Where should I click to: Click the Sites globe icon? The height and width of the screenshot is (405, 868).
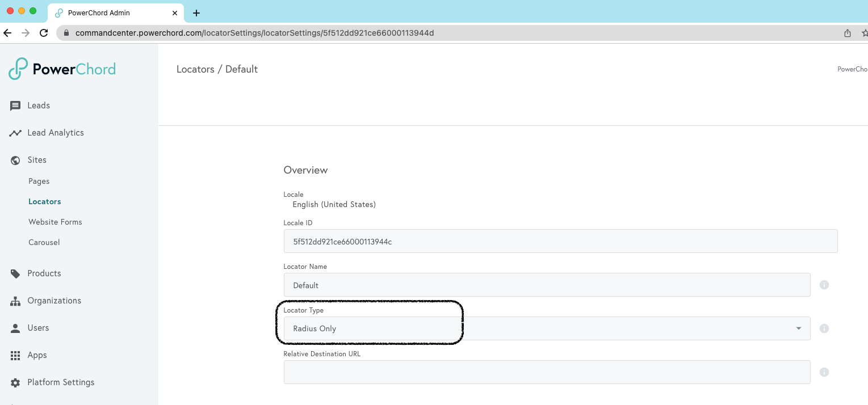pos(15,160)
